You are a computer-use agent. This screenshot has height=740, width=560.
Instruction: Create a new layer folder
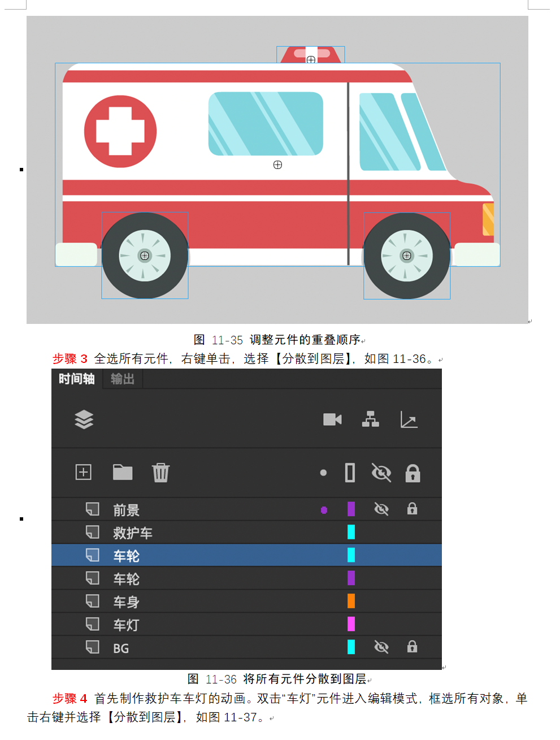(123, 472)
